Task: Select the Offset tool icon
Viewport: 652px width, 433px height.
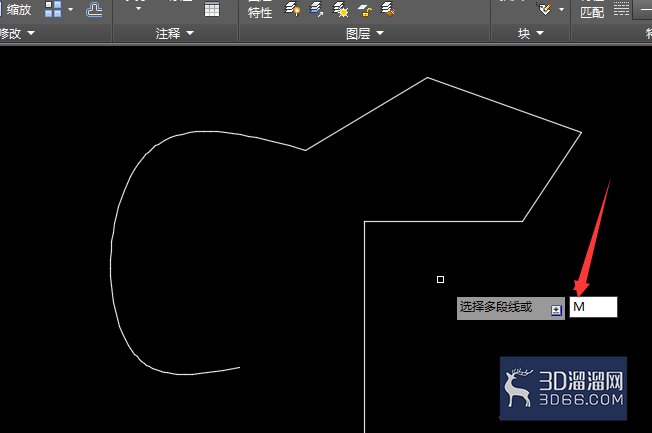Action: pyautogui.click(x=94, y=9)
